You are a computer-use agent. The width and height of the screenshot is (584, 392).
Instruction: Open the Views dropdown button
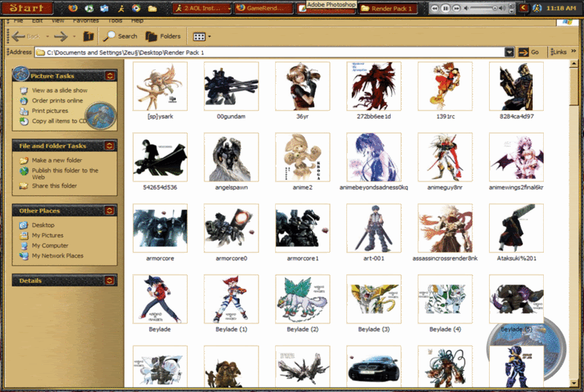(202, 37)
